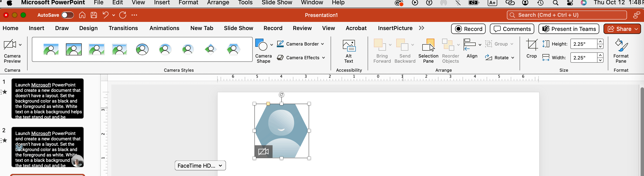
Task: Select the diamond camera style
Action: click(211, 49)
